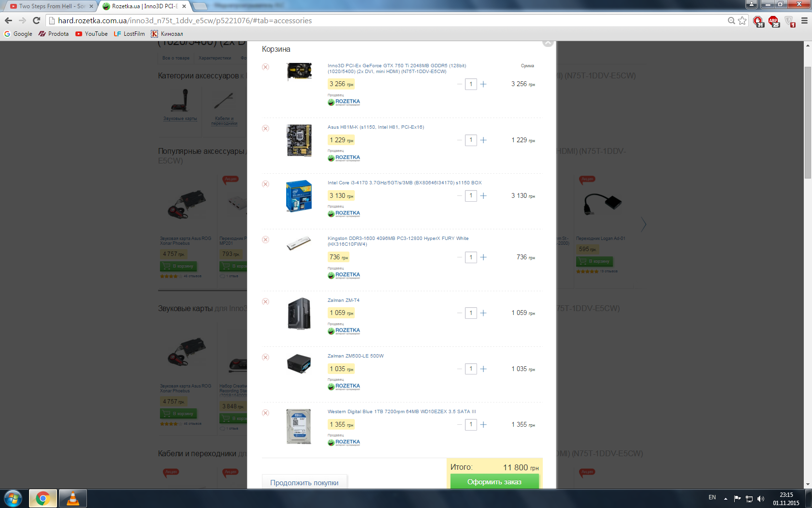Open Asus H81M-K product link
The image size is (812, 508).
pyautogui.click(x=376, y=127)
